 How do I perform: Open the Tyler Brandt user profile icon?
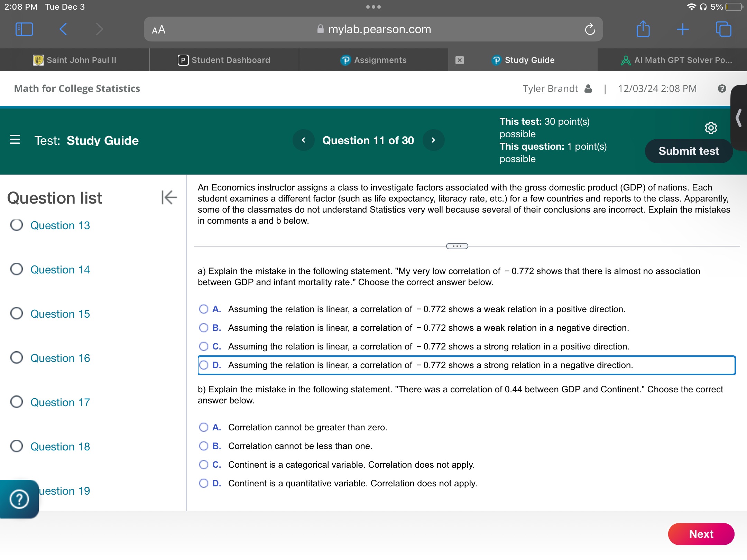point(588,89)
